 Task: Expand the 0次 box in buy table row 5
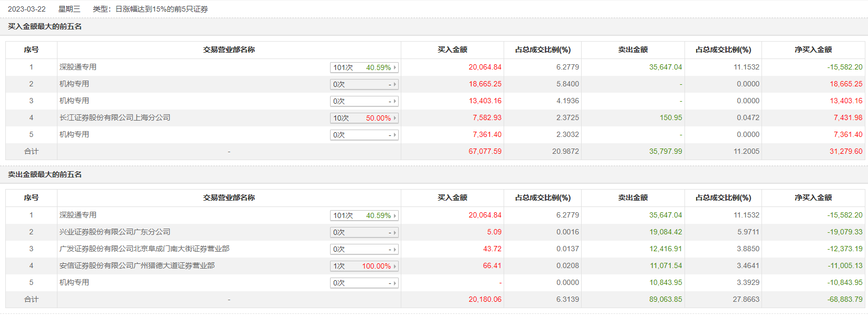[364, 135]
